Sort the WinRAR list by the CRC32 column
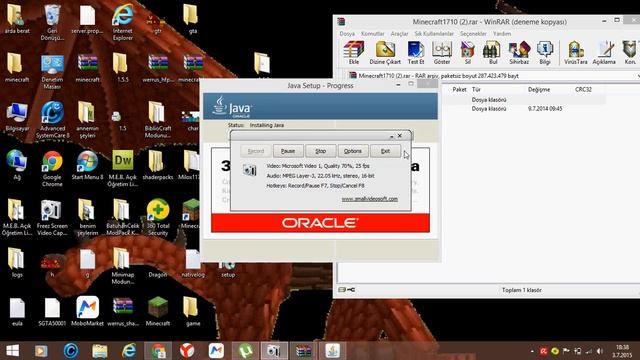This screenshot has width=640, height=360. [583, 89]
